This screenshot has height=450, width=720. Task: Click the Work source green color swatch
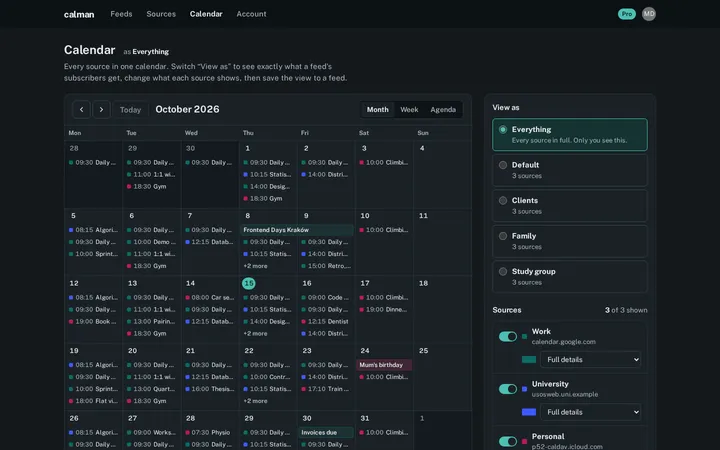coord(529,360)
